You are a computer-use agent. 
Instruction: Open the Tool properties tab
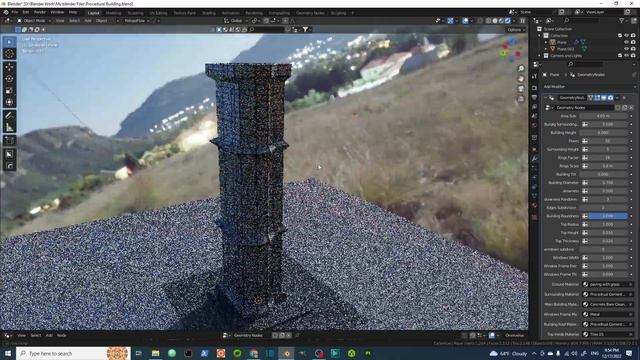(x=534, y=76)
